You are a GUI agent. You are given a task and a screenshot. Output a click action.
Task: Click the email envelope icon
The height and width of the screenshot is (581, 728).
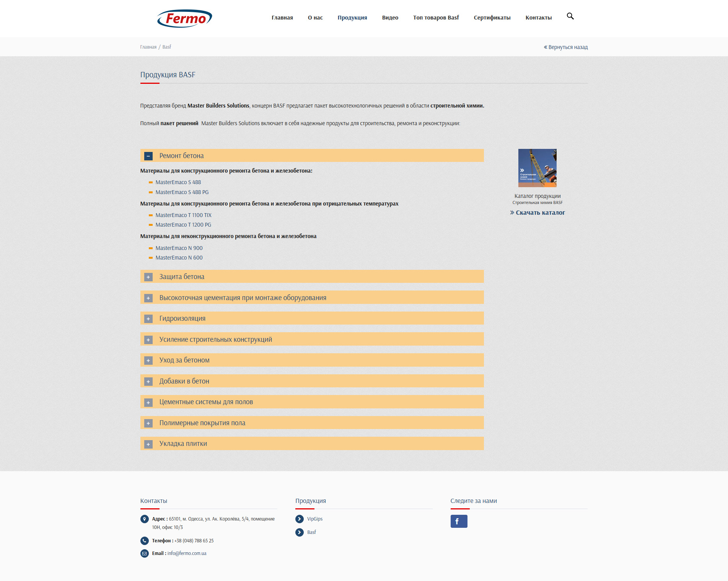point(144,553)
